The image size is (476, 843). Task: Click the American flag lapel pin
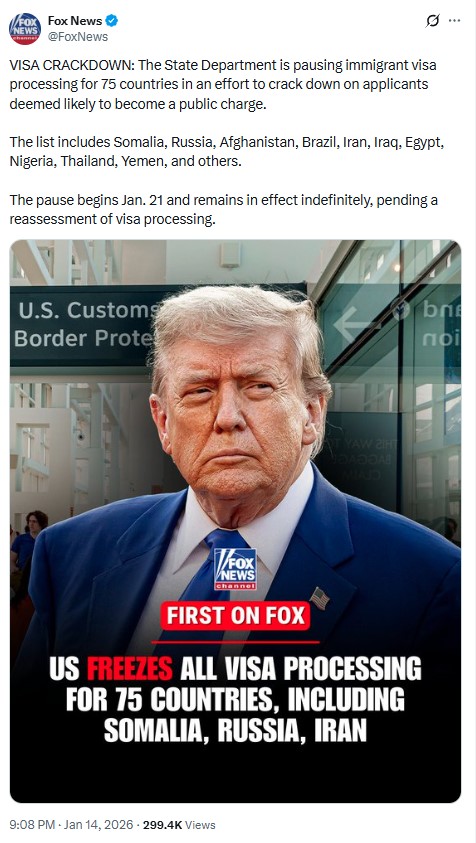pyautogui.click(x=319, y=598)
